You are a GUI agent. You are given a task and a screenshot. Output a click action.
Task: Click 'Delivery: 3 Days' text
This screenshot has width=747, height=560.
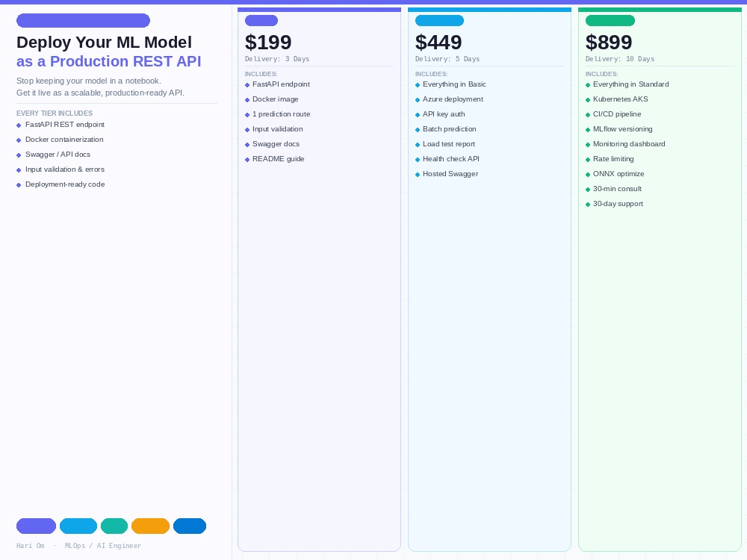[x=277, y=59]
